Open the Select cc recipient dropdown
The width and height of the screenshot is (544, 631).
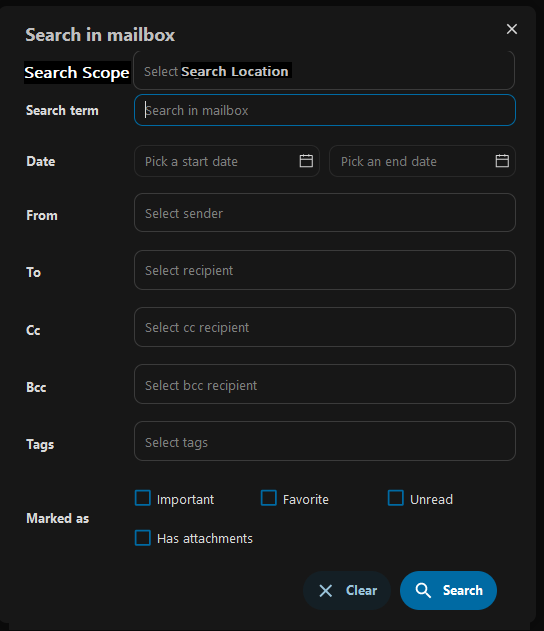(x=325, y=327)
